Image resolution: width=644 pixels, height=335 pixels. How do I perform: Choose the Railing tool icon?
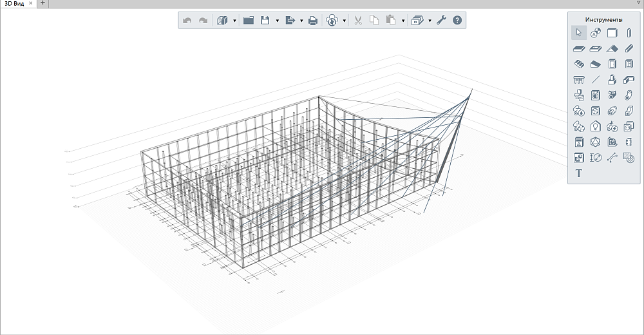tap(578, 80)
